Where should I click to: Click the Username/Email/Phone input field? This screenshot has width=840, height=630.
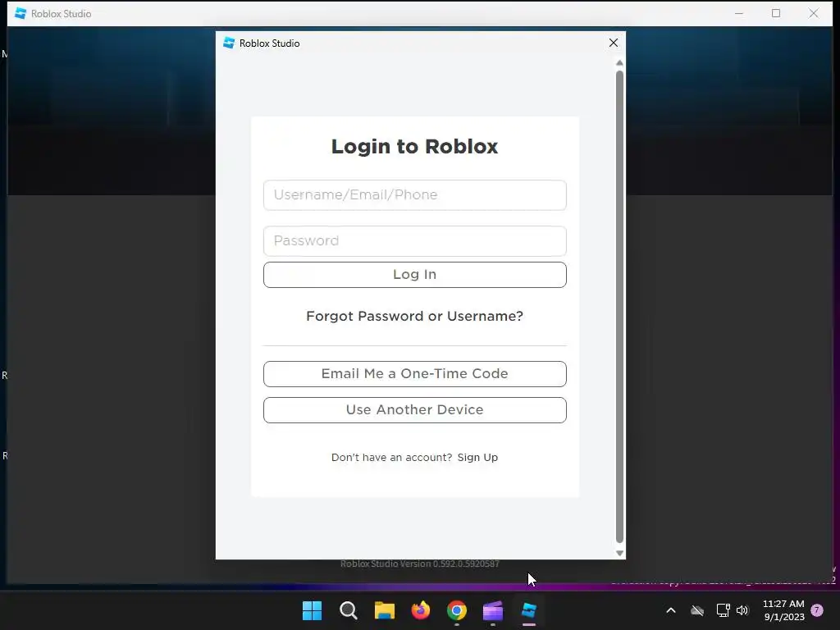pos(414,195)
